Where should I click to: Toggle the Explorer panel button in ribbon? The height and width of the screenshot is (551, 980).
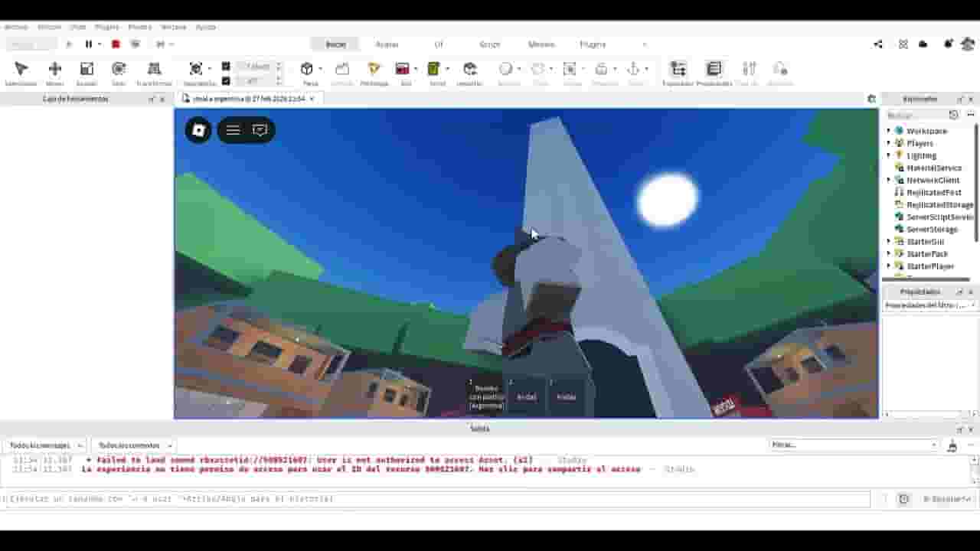tap(678, 69)
